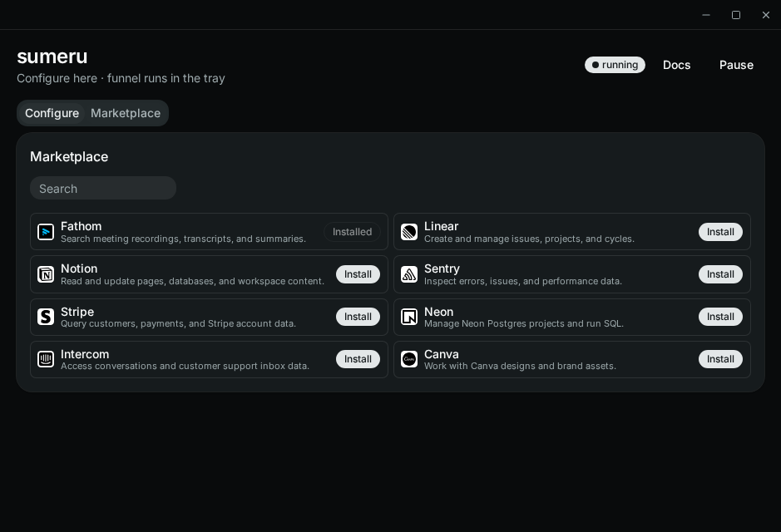
Task: Select the Sentry title text
Action: click(442, 268)
